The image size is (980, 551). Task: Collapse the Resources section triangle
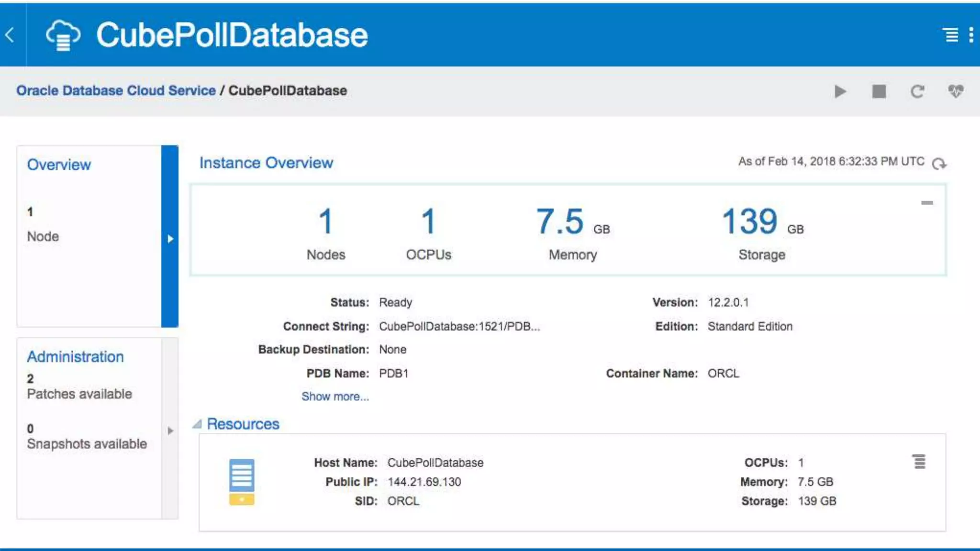tap(197, 424)
